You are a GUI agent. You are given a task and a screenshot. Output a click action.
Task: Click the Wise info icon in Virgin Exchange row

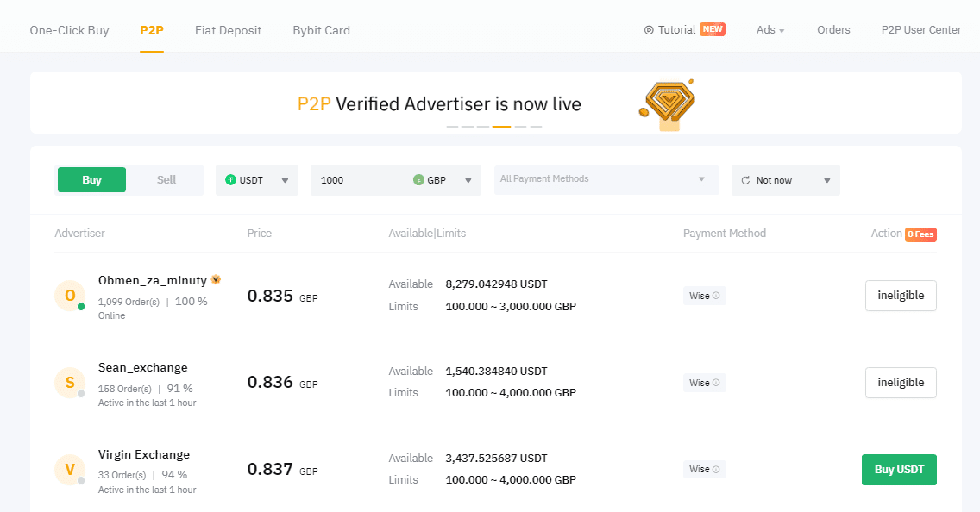coord(716,469)
